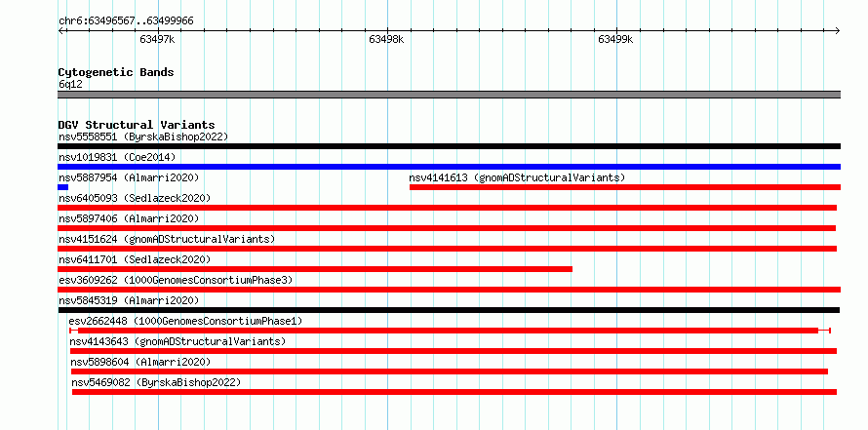This screenshot has height=430, width=868.
Task: Select the black nsv5558551 variant bar
Action: coord(449,146)
